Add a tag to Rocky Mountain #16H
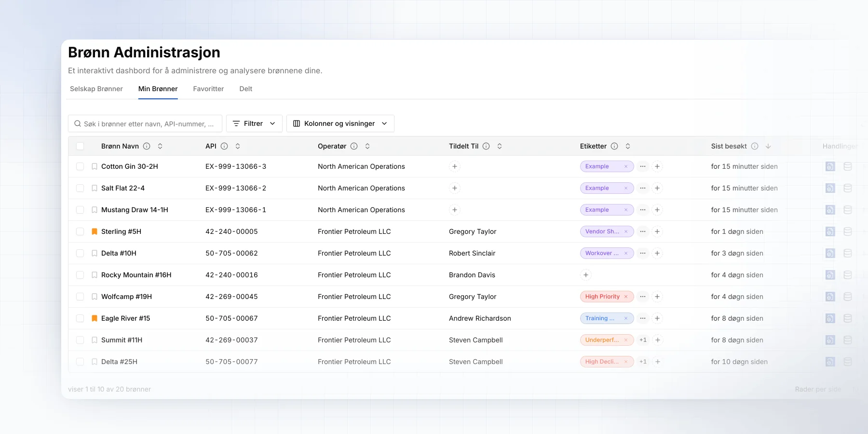 (585, 275)
